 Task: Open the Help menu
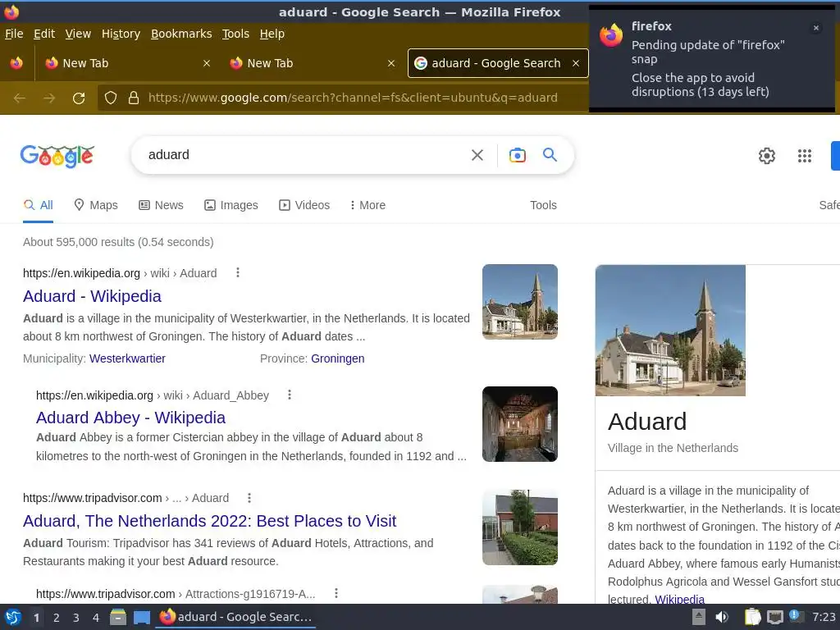[272, 34]
